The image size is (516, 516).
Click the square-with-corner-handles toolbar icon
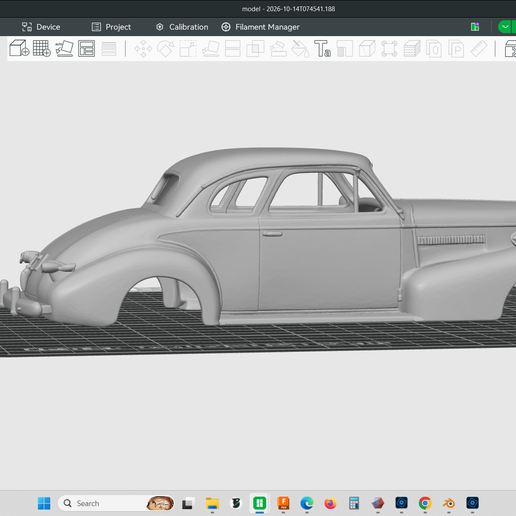[389, 49]
